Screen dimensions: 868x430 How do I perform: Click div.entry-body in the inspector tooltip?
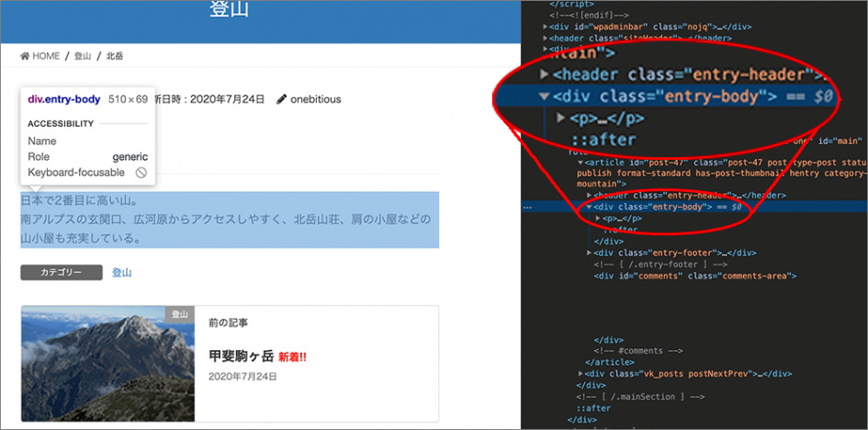(x=64, y=99)
